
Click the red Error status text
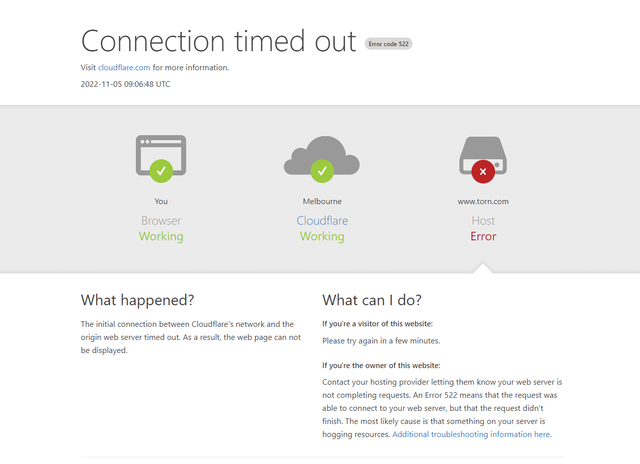(x=483, y=236)
